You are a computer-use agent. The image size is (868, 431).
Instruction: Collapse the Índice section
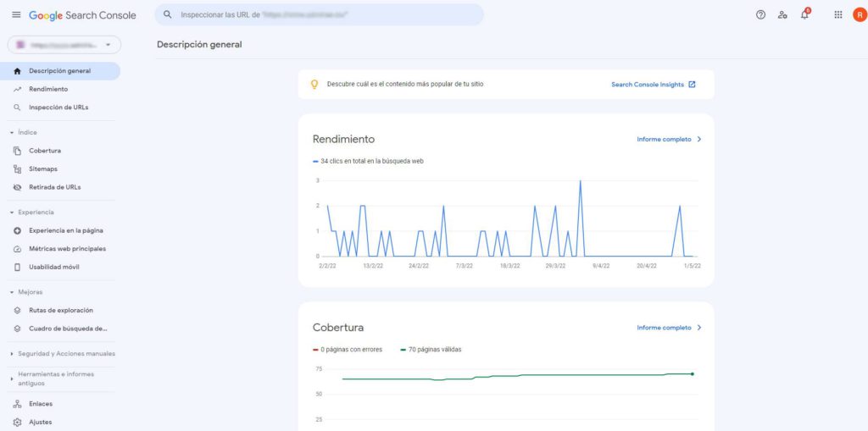[x=12, y=132]
